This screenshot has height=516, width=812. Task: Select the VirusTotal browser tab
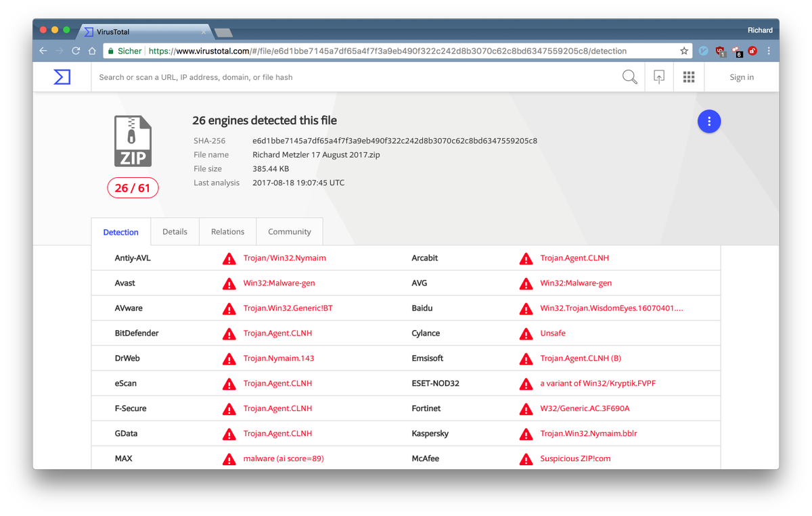click(145, 32)
